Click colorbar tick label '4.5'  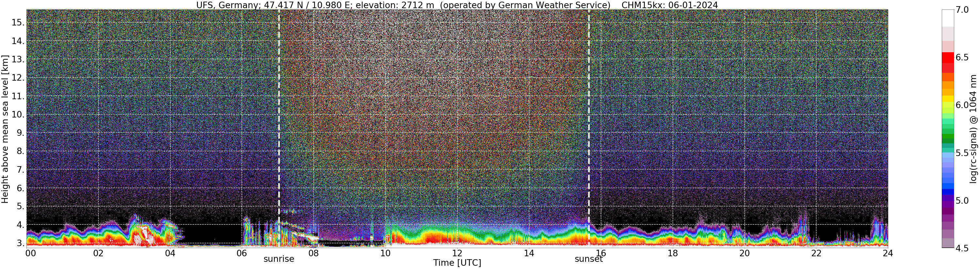click(x=962, y=248)
